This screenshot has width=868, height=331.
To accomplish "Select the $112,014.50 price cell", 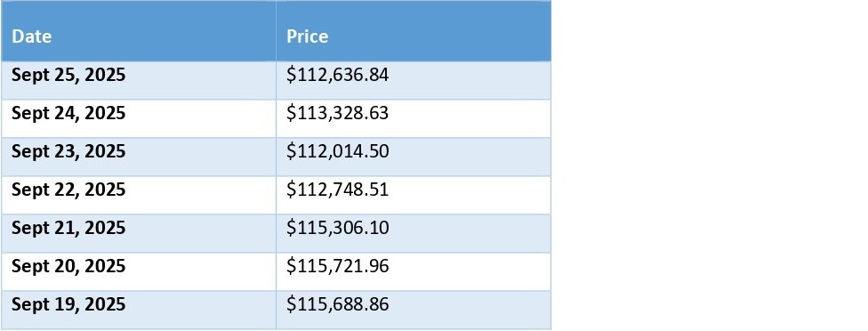I will pyautogui.click(x=414, y=157).
